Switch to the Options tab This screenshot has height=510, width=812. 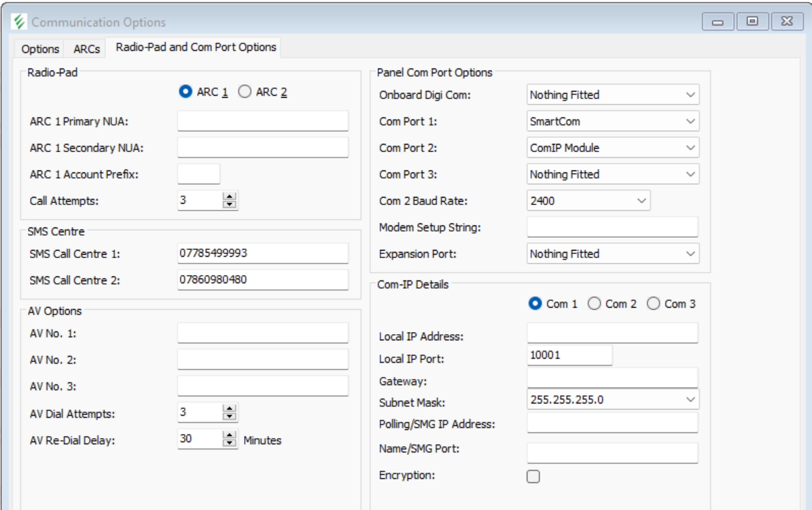pyautogui.click(x=40, y=49)
